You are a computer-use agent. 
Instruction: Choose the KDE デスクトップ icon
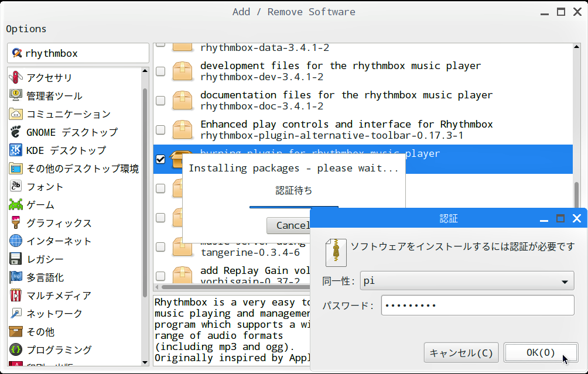click(16, 150)
